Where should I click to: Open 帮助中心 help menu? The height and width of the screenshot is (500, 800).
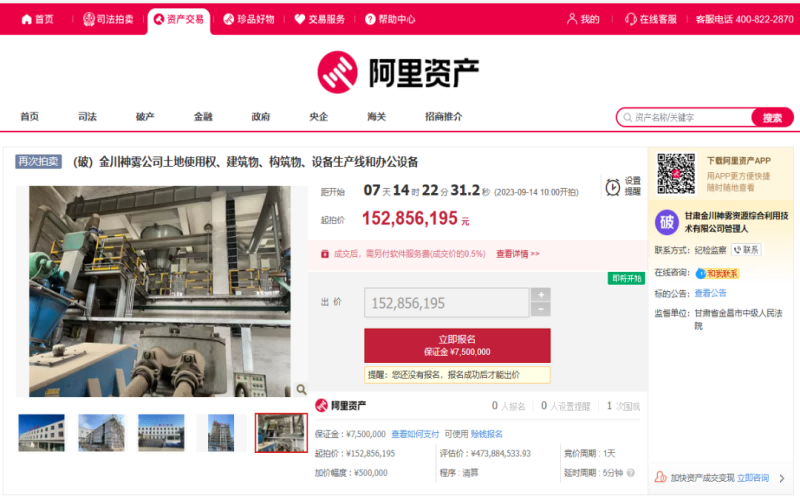[390, 19]
